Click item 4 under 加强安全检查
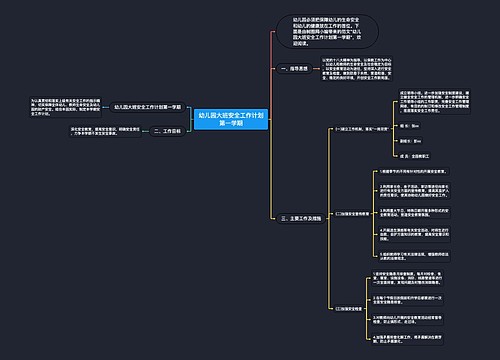This screenshot has height=360, width=500. click(407, 339)
